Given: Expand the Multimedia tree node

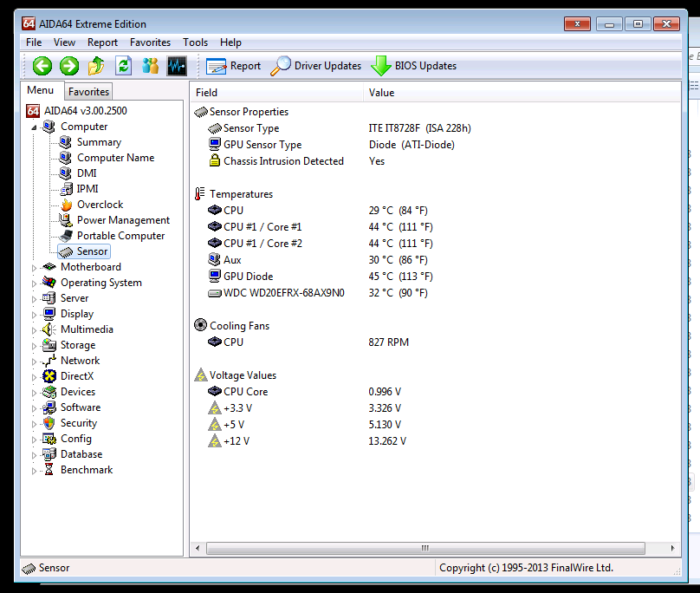Looking at the screenshot, I should [35, 330].
